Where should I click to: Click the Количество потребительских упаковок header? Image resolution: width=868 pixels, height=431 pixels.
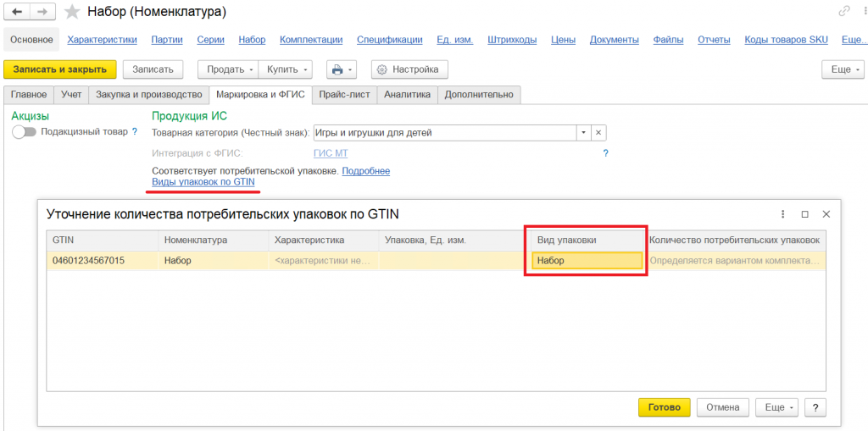pyautogui.click(x=735, y=240)
